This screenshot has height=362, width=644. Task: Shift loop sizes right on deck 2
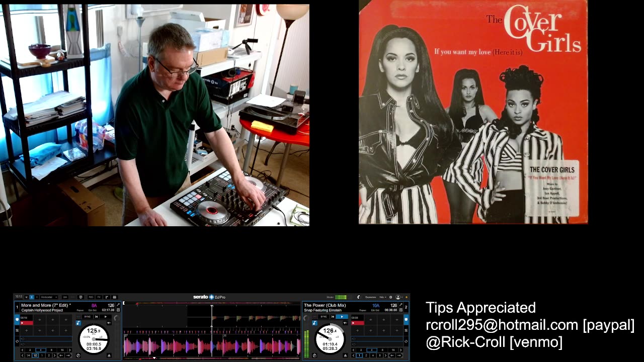click(x=401, y=350)
